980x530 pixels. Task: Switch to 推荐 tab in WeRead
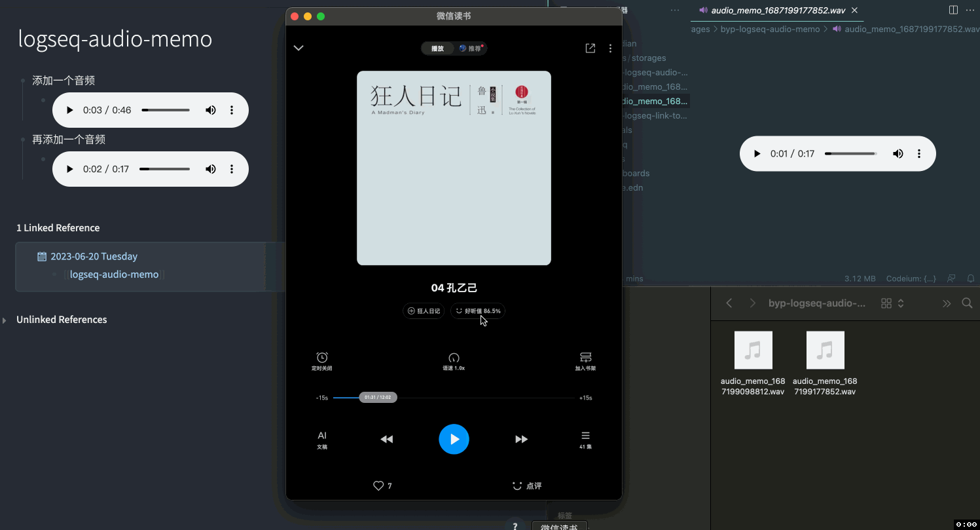coord(470,48)
